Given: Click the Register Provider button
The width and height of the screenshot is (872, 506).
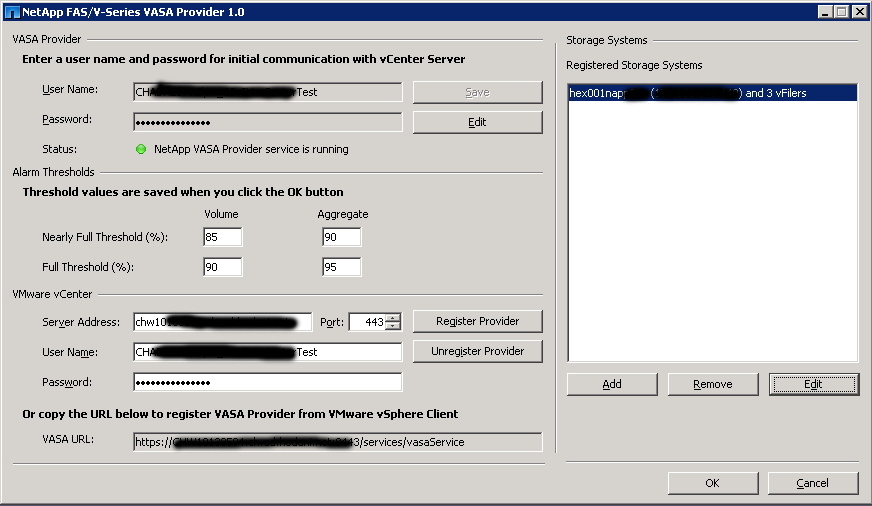Looking at the screenshot, I should (477, 321).
